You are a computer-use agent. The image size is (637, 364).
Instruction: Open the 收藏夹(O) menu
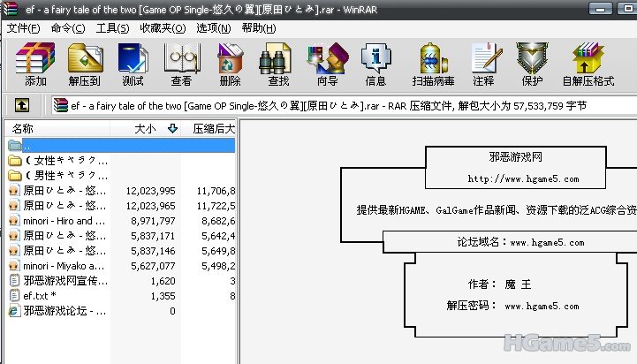(x=163, y=28)
